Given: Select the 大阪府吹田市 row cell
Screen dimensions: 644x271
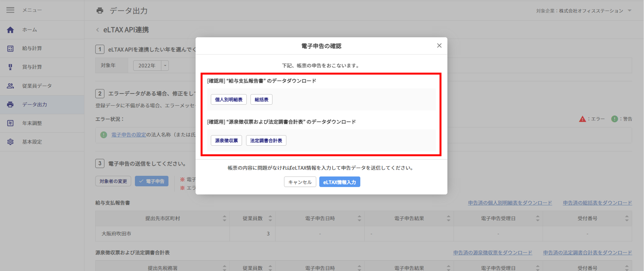Looking at the screenshot, I should coord(163,234).
